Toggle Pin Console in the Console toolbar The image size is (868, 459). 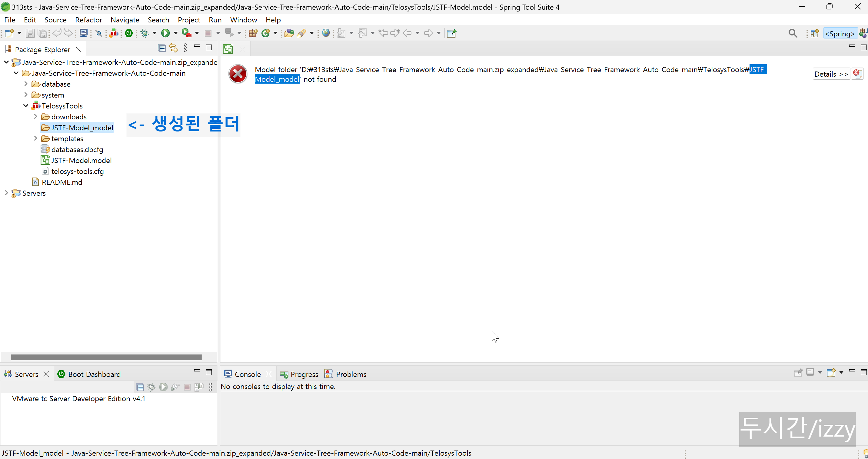[x=798, y=372]
